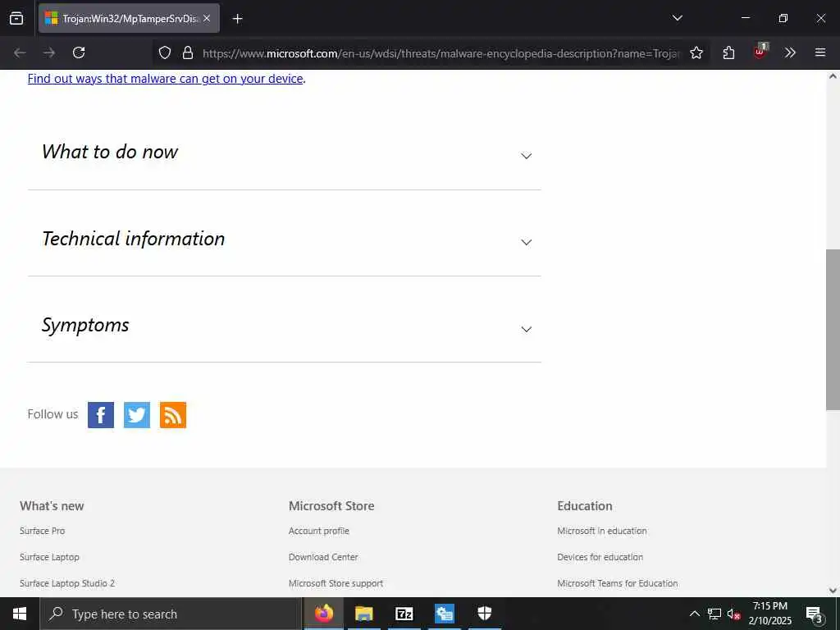
Task: Open the Surface Pro footer link
Action: (43, 531)
